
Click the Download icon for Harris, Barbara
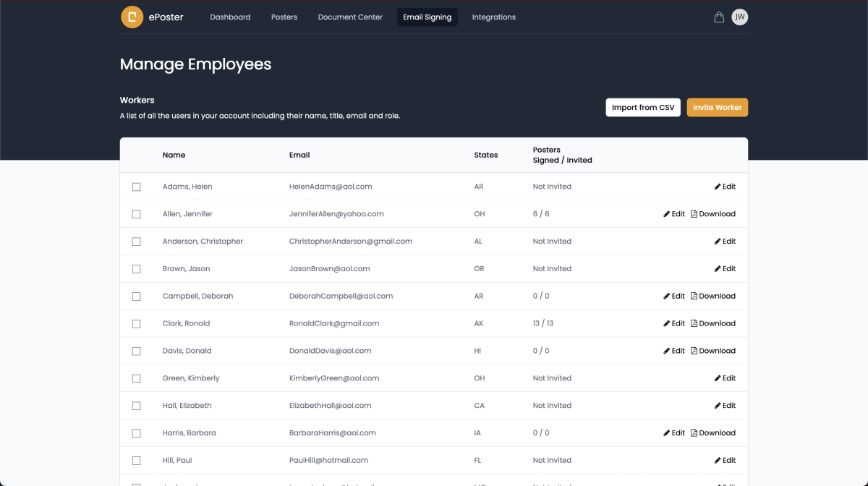(x=696, y=432)
